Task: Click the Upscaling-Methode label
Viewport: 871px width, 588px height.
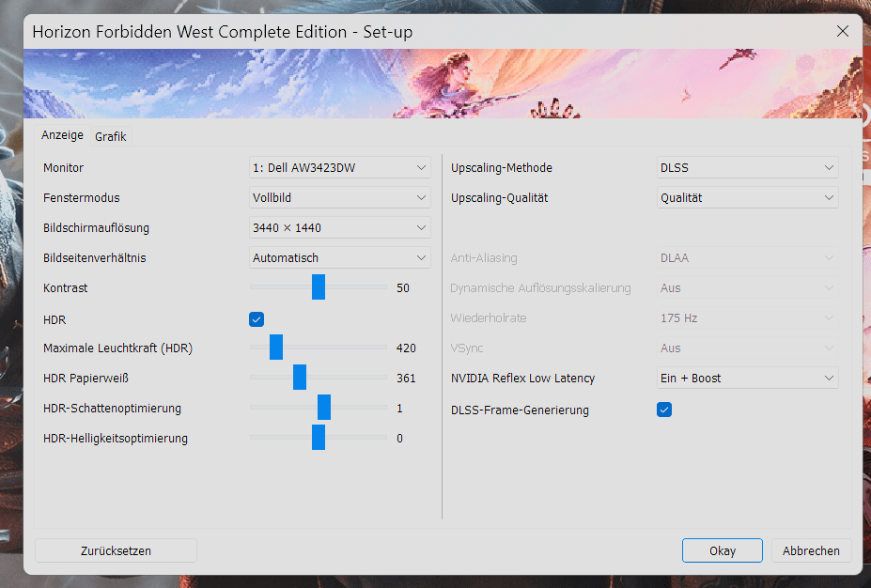Action: 502,168
